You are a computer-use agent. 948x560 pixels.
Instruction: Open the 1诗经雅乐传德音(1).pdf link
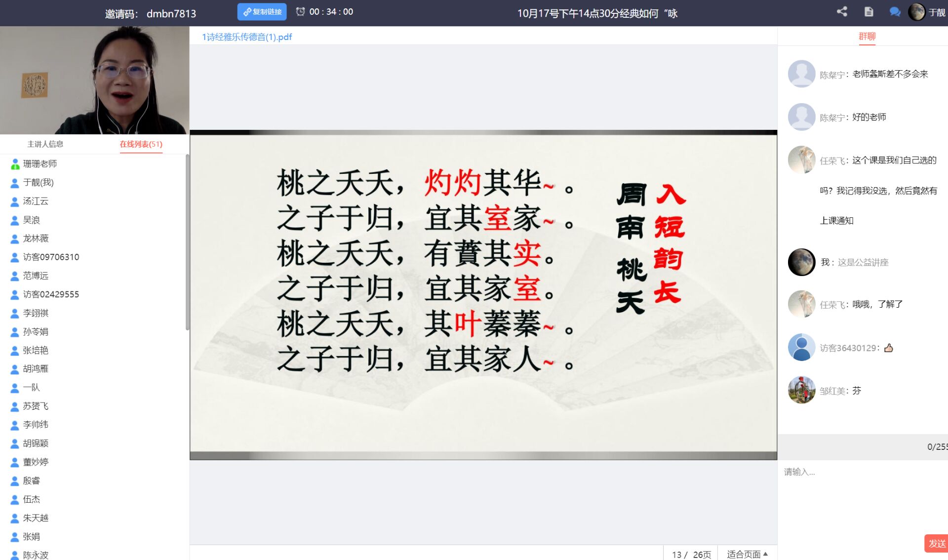pyautogui.click(x=247, y=37)
